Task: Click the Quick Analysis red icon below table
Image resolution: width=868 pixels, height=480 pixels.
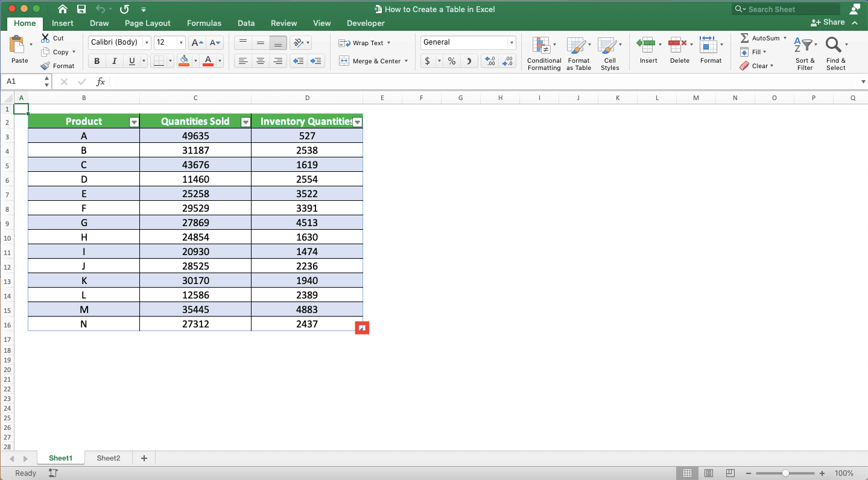Action: (362, 327)
